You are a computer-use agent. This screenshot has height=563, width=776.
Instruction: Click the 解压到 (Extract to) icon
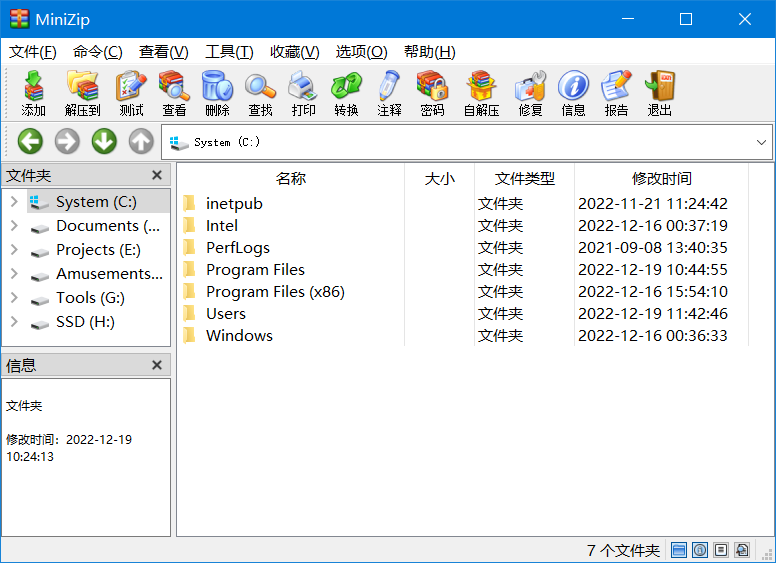pyautogui.click(x=83, y=94)
